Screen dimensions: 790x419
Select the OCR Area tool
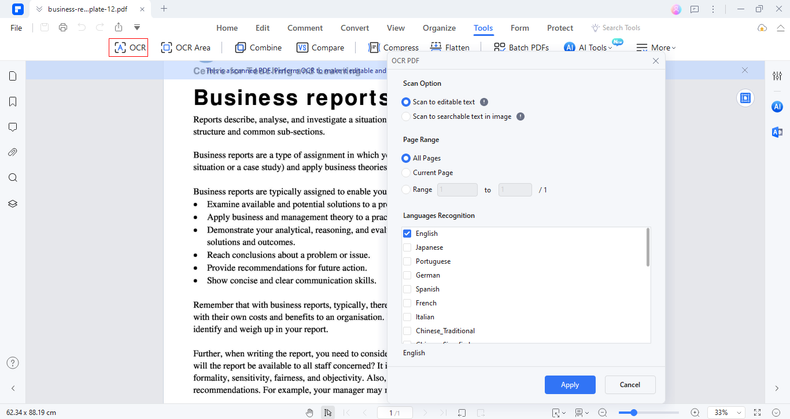(186, 47)
